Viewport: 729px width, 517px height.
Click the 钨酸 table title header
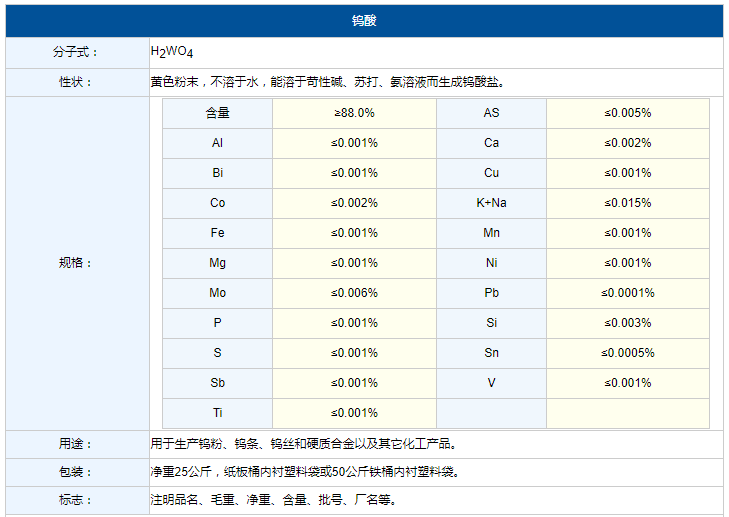click(x=364, y=20)
